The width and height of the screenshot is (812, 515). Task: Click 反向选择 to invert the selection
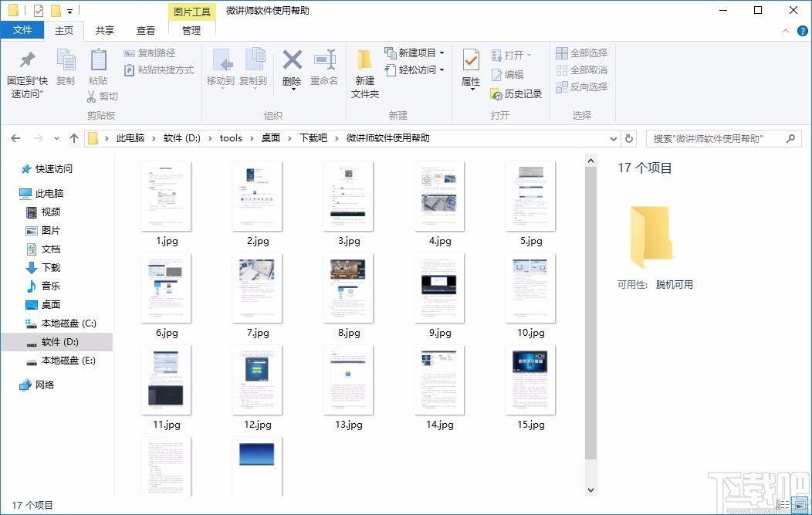click(583, 86)
